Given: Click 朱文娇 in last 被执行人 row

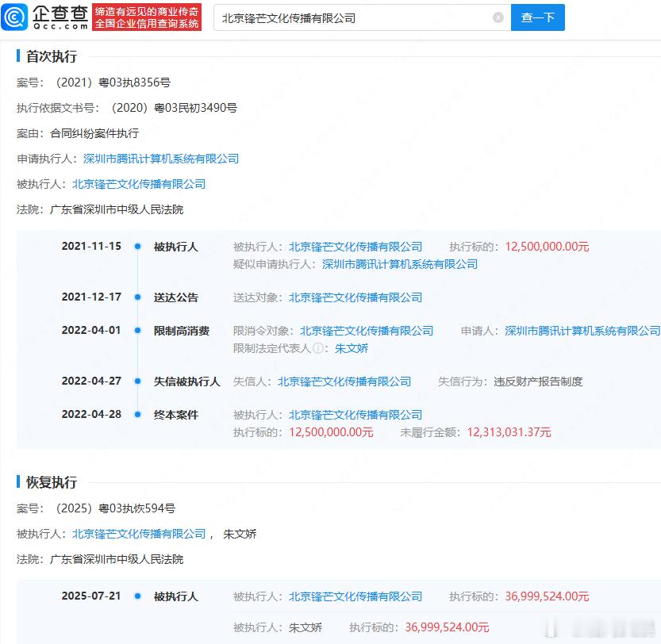Looking at the screenshot, I should 306,627.
